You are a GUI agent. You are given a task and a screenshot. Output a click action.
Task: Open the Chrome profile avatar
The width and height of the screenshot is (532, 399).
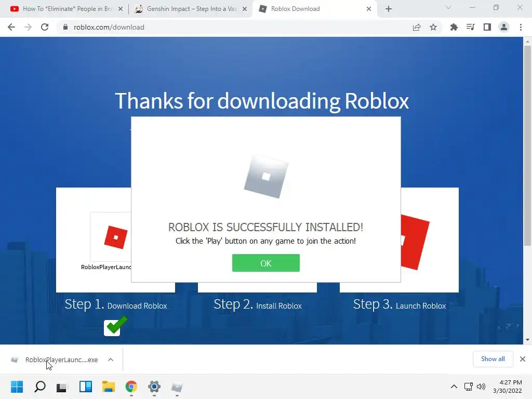504,27
